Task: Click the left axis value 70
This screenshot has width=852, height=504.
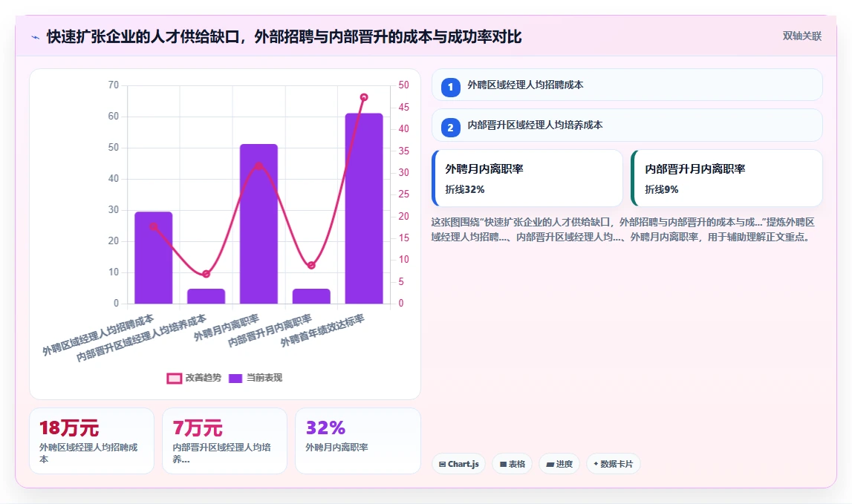Action: pyautogui.click(x=113, y=85)
